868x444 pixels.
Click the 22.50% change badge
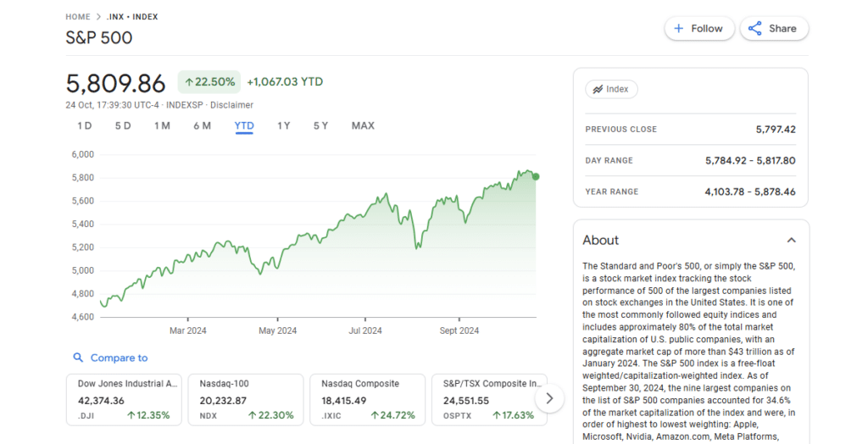[209, 82]
